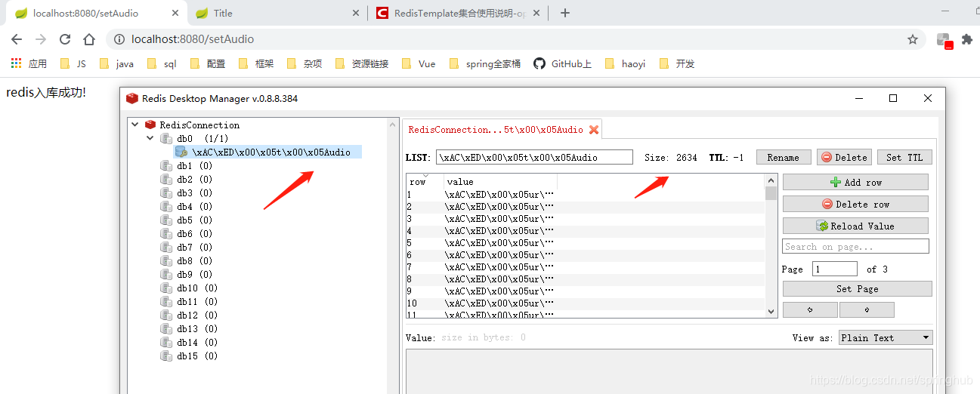Click the Value text area

[x=669, y=371]
